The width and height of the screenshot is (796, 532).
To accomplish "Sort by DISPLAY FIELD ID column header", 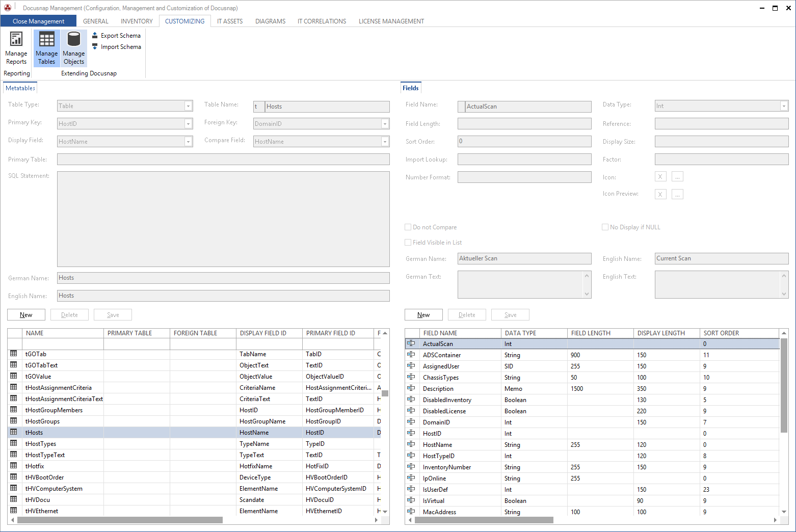I will coord(270,333).
